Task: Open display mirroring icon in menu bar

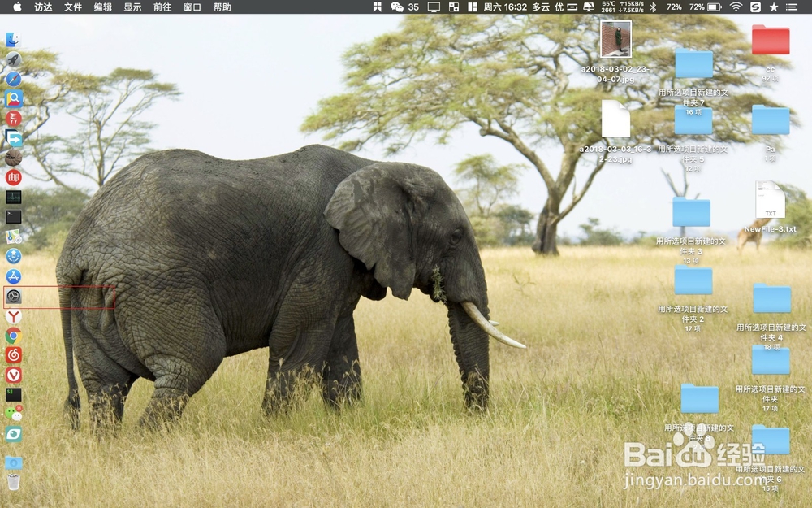Action: point(434,7)
